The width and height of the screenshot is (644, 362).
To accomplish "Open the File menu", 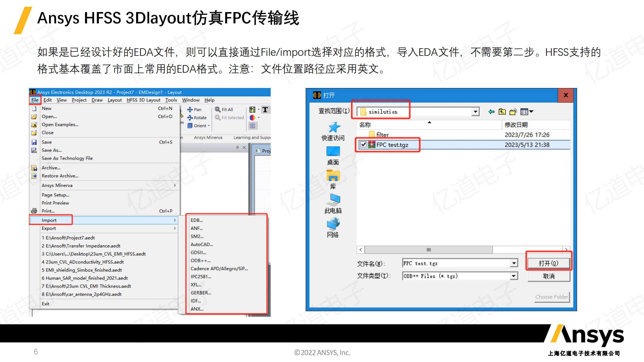I will (x=35, y=100).
